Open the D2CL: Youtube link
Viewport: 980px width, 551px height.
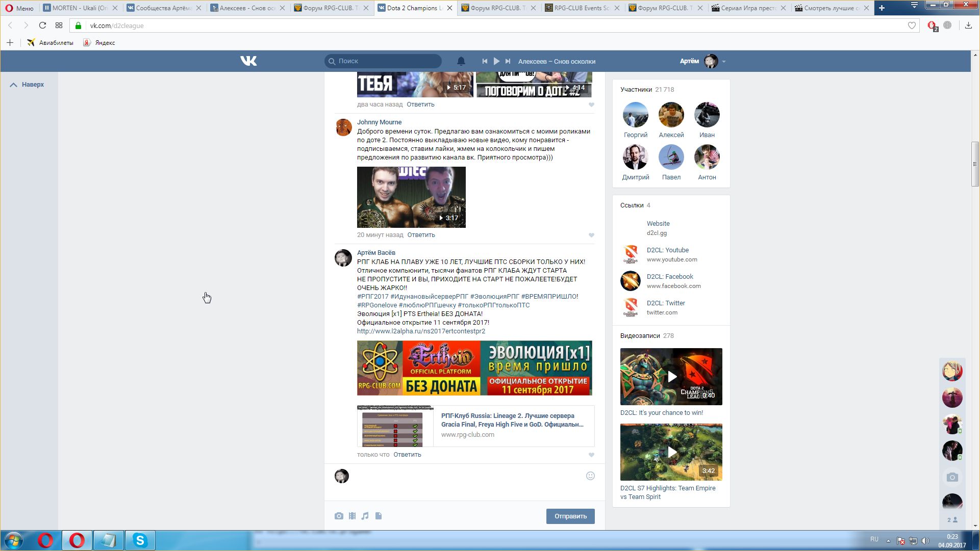[x=668, y=250]
